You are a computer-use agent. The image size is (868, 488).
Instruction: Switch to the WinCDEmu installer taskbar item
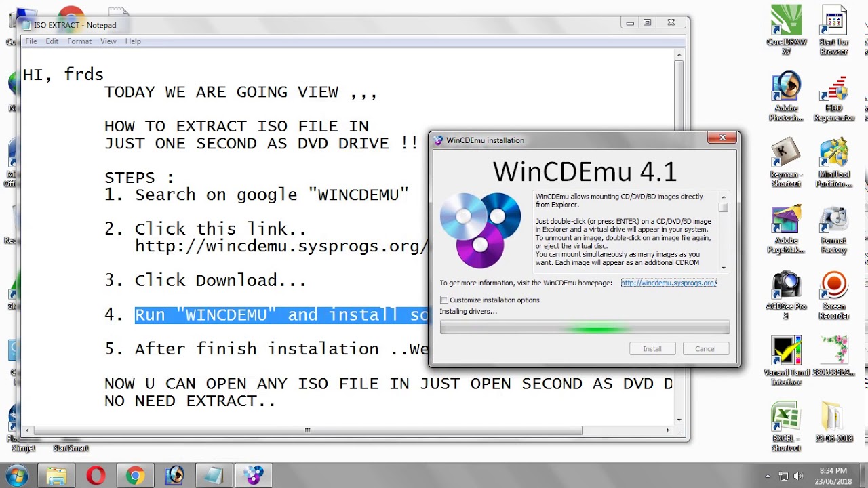point(254,476)
